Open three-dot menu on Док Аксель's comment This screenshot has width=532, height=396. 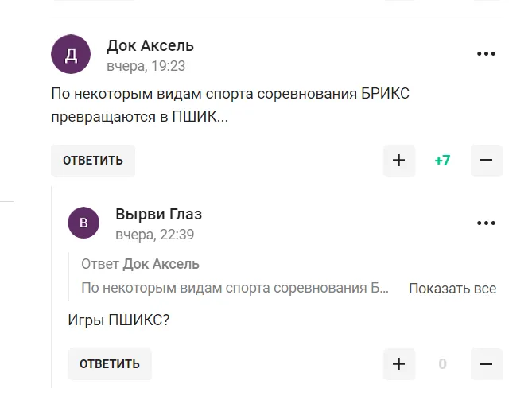coord(486,54)
